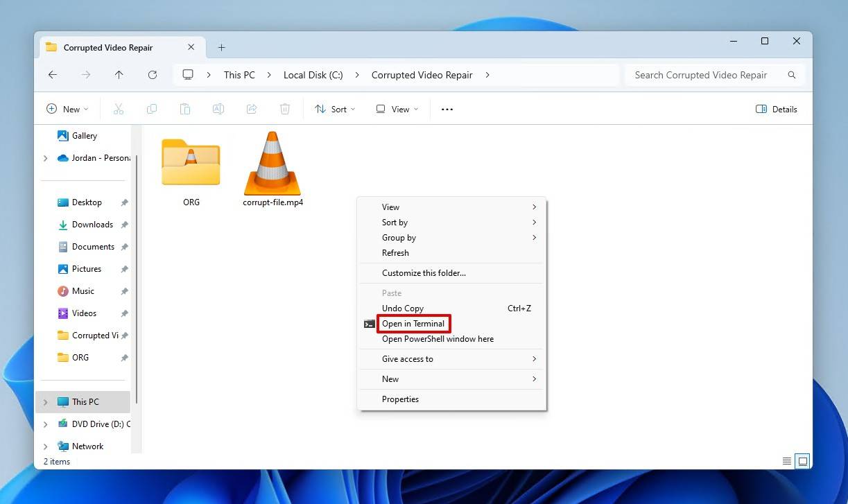Open Corrupted Vi folder in sidebar

coord(95,336)
